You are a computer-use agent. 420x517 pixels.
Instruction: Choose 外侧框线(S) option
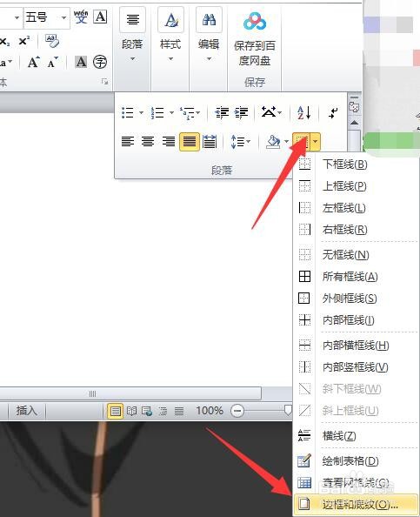coord(356,298)
